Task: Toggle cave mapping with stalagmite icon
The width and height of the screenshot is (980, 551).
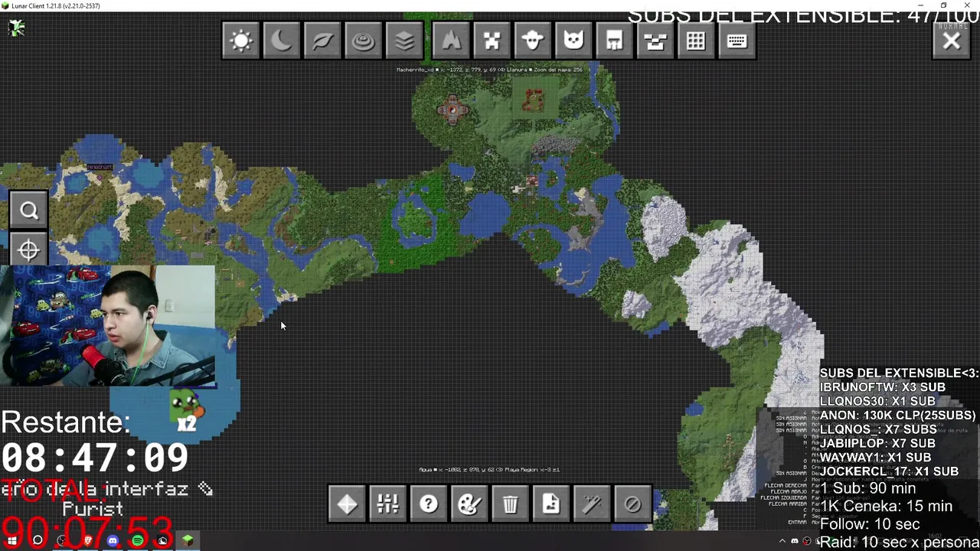Action: (x=451, y=41)
